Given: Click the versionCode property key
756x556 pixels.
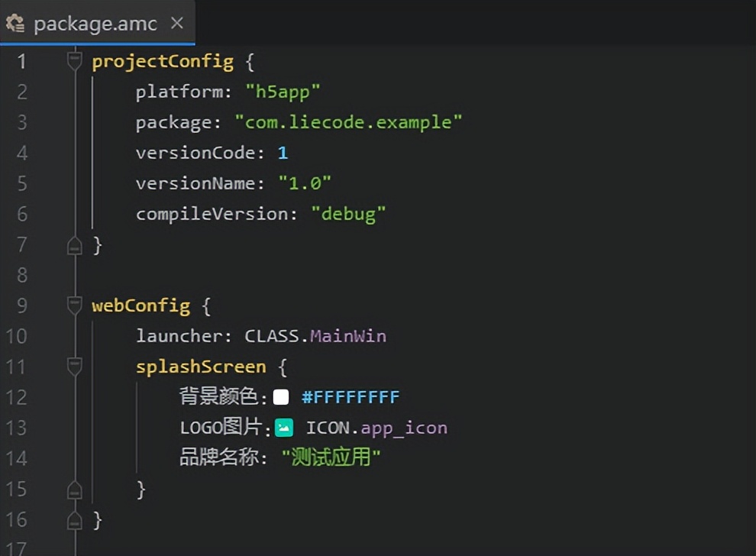Looking at the screenshot, I should [x=195, y=154].
